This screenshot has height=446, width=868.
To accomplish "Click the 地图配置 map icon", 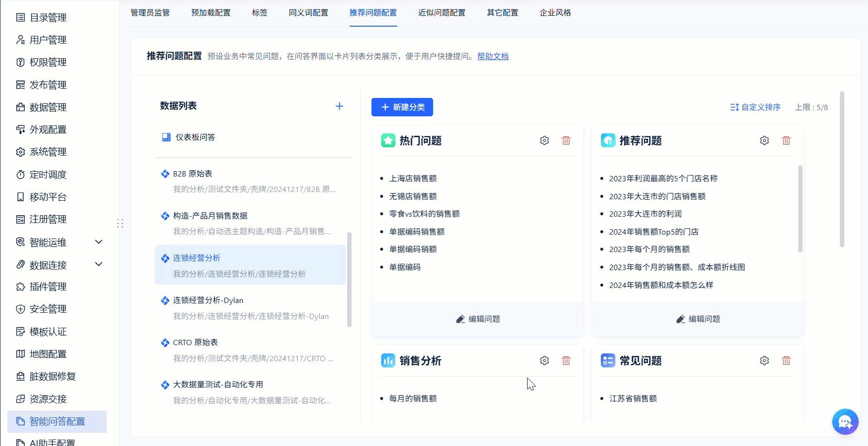I will pos(20,354).
